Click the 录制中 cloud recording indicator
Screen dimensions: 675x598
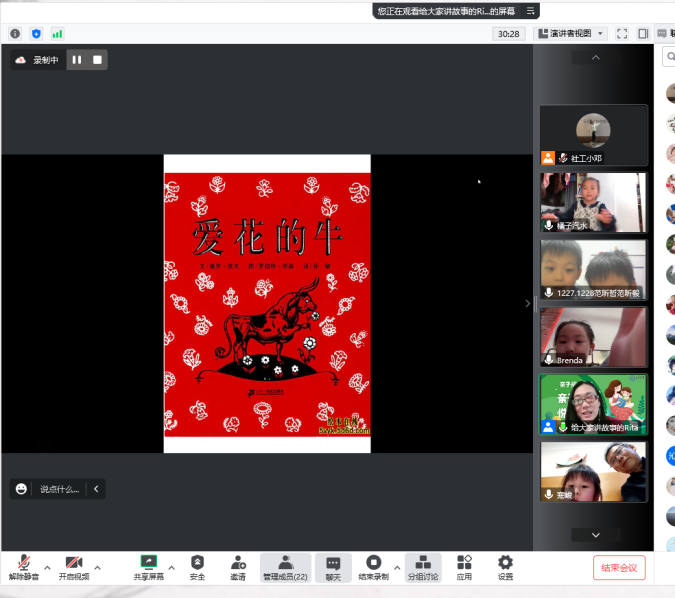coord(38,60)
